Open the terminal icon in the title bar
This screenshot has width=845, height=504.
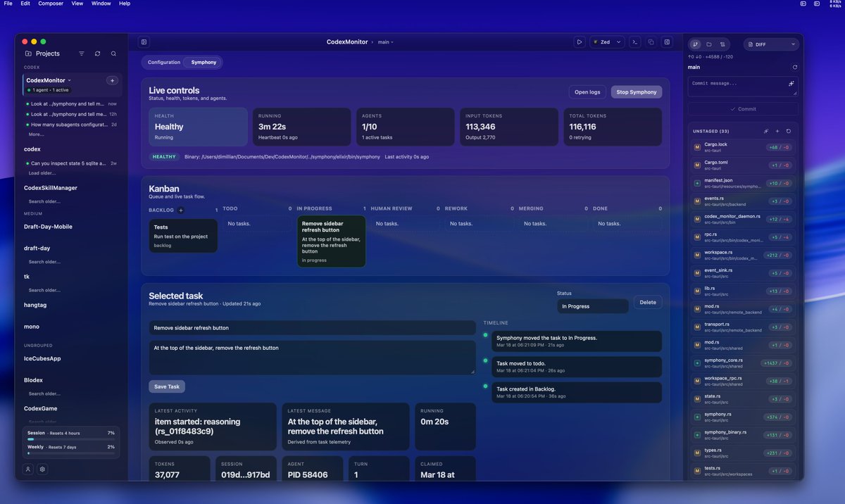(634, 42)
